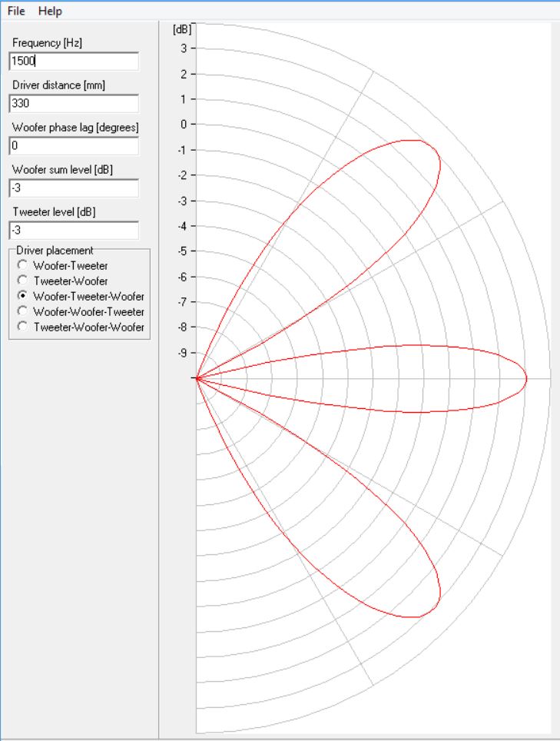Click the '3' dB axis label

tap(184, 48)
